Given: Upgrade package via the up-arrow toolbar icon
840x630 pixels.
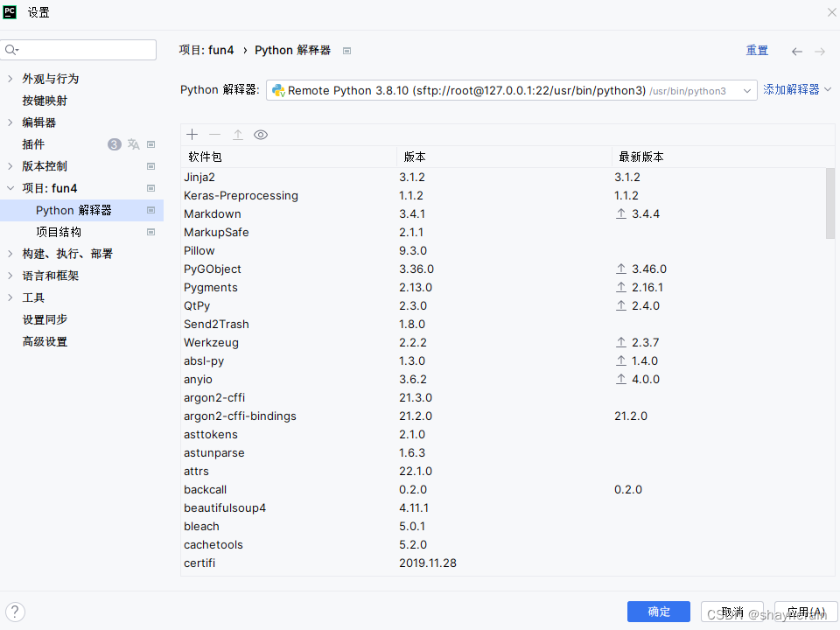Looking at the screenshot, I should [x=238, y=134].
